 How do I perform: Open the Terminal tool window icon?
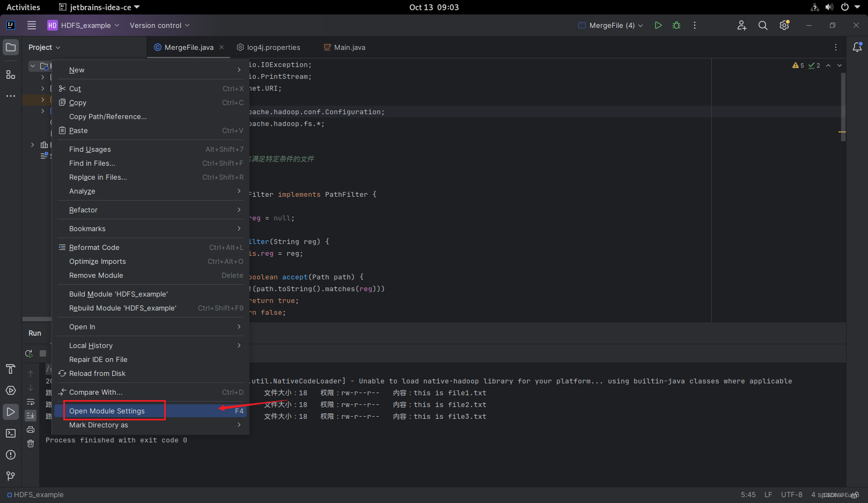coord(11,433)
